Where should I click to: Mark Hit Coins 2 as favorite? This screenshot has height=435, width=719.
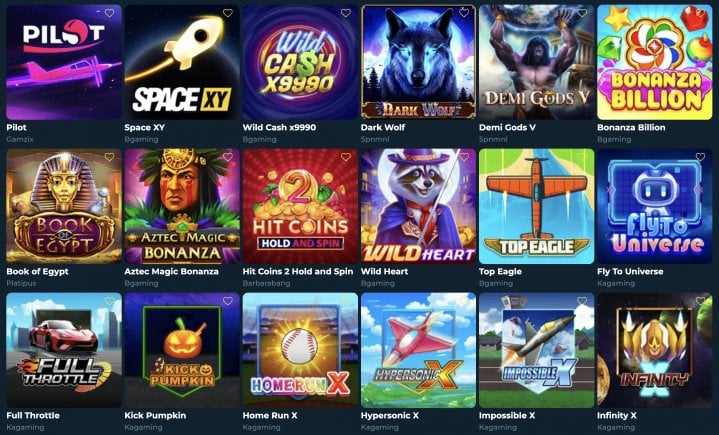(x=346, y=157)
